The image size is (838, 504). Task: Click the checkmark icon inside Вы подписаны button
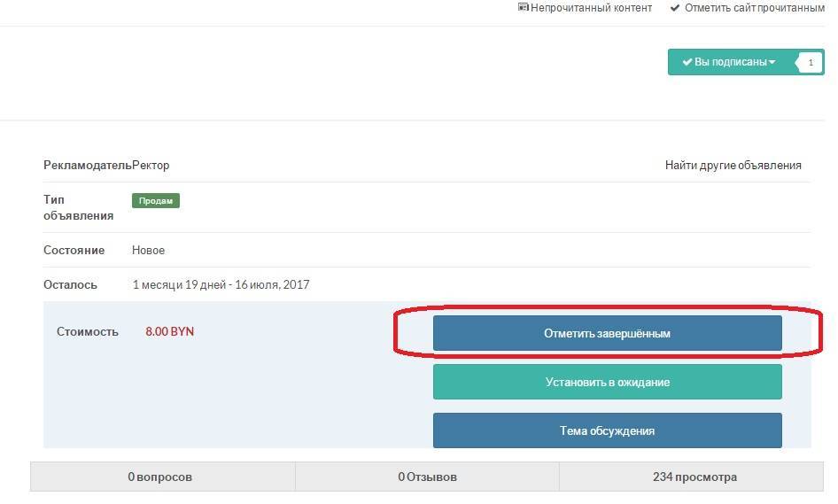[x=687, y=62]
